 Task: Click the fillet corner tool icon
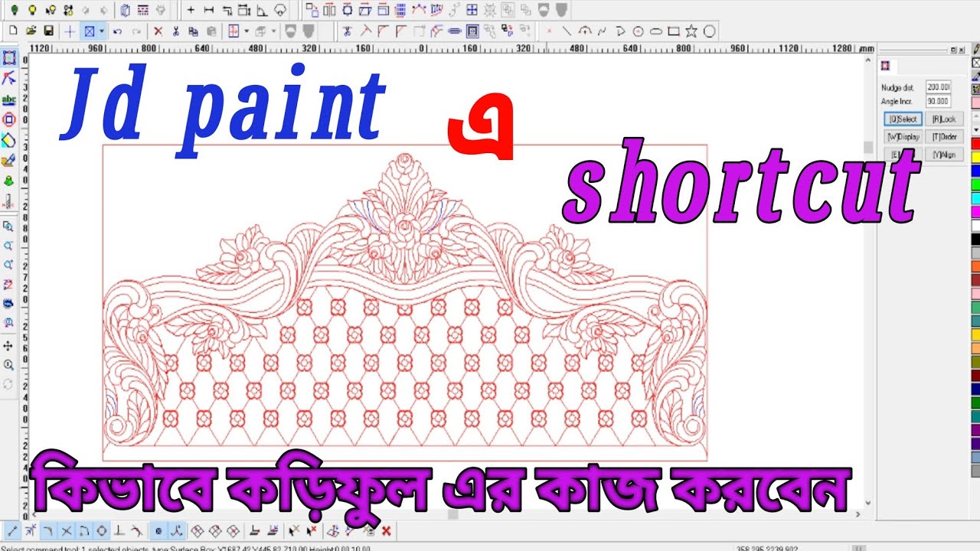click(383, 31)
